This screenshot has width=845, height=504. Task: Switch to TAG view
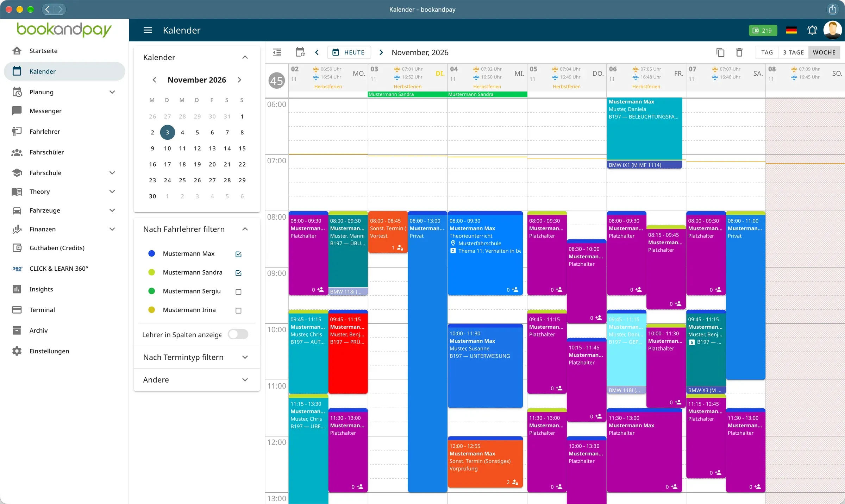coord(767,52)
